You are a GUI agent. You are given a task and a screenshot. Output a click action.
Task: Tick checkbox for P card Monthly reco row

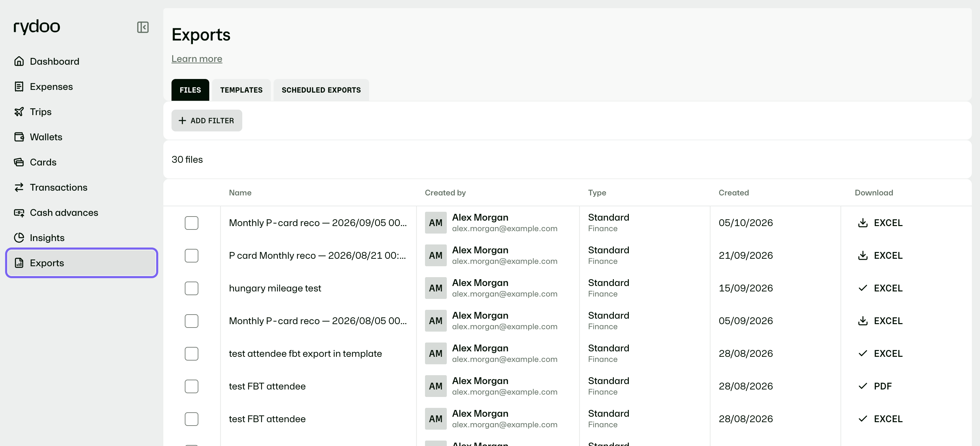pyautogui.click(x=191, y=255)
